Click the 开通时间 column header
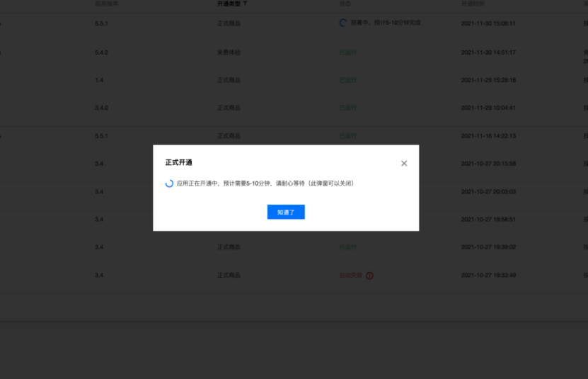 [473, 4]
